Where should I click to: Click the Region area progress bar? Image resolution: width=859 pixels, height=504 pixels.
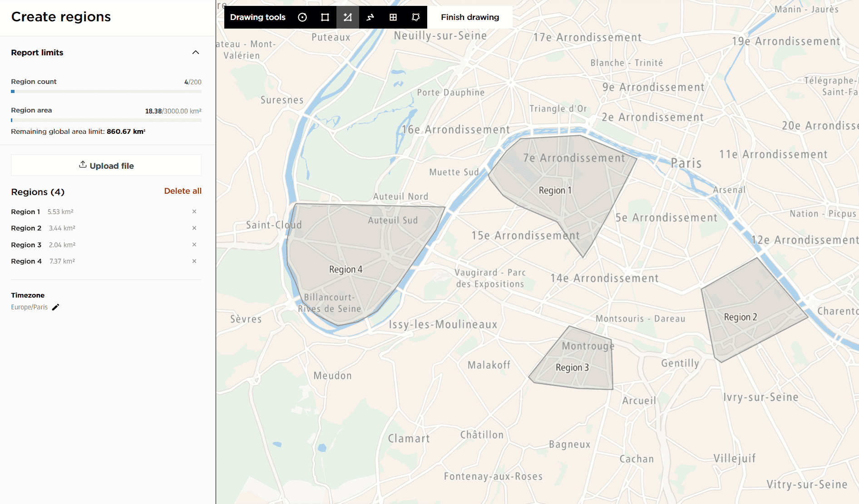106,120
